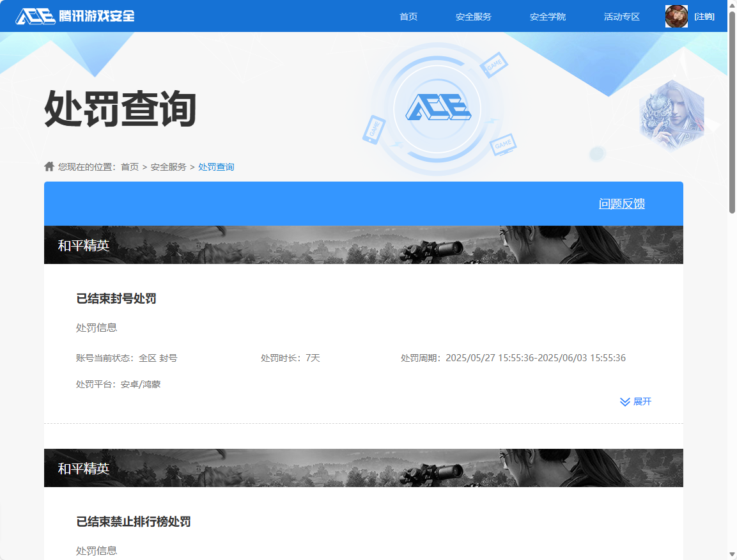Image resolution: width=737 pixels, height=560 pixels.
Task: Click the hexagon character portrait
Action: (x=671, y=115)
